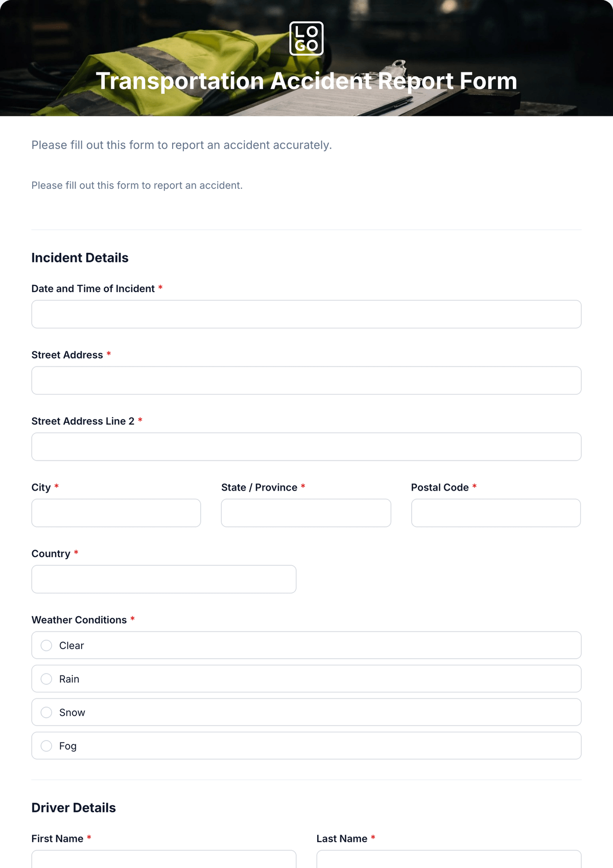613x868 pixels.
Task: Open the Country field
Action: (x=164, y=579)
